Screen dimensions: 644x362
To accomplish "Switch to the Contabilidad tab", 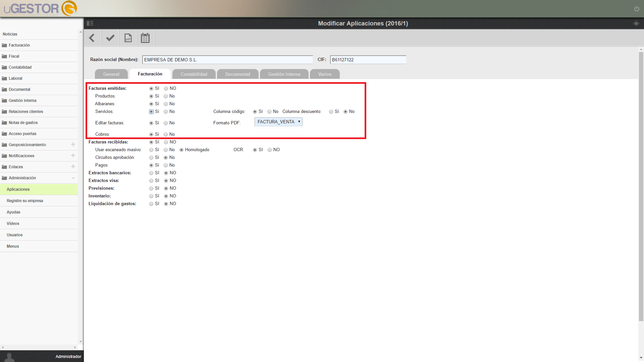I will [x=194, y=74].
